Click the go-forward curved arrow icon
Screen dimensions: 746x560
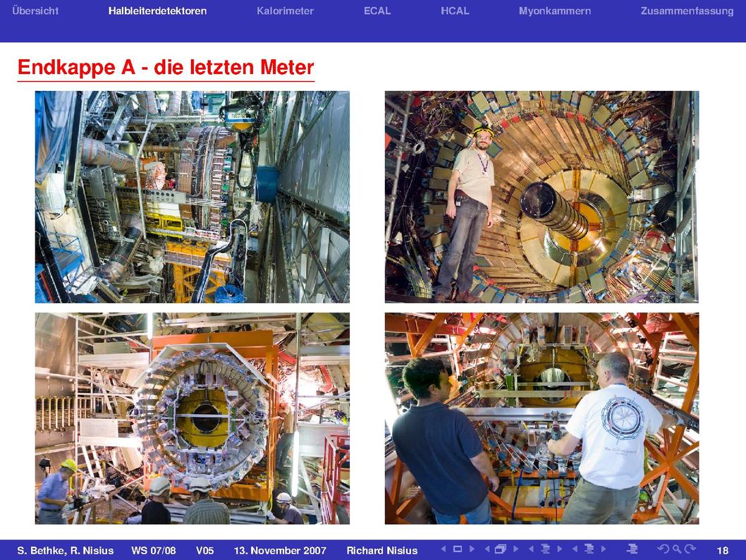click(x=690, y=549)
